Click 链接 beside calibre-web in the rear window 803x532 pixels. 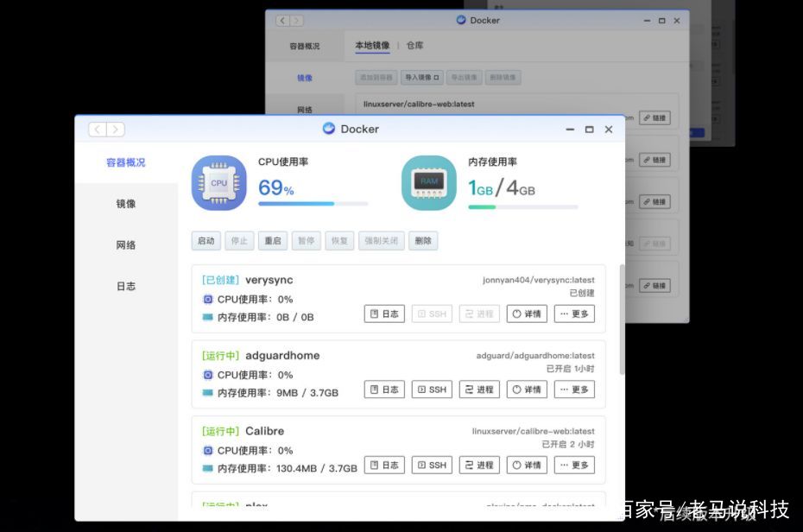point(654,118)
